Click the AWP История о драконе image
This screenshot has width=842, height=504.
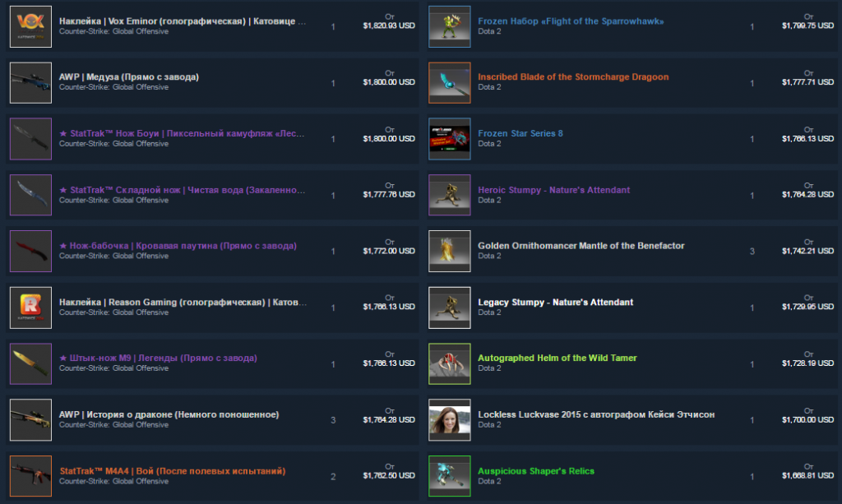(30, 420)
